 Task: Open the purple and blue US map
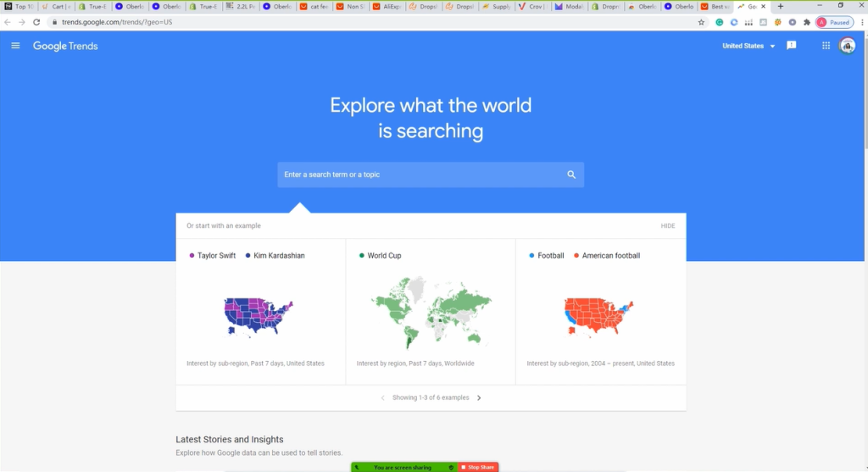click(x=258, y=317)
